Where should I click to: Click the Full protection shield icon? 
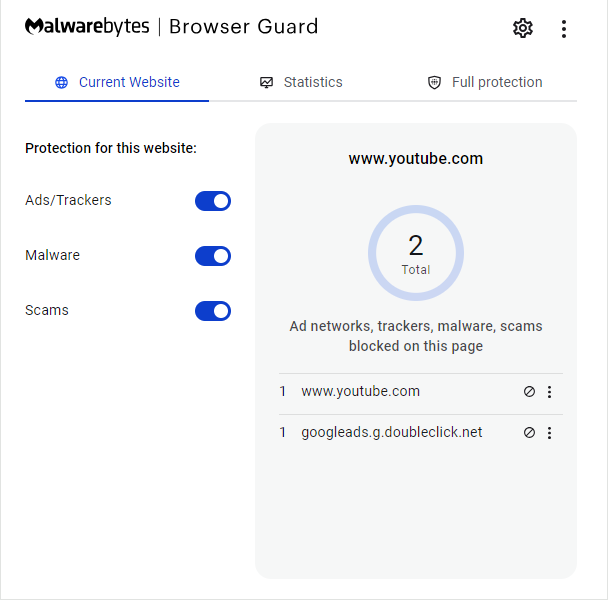(x=434, y=82)
